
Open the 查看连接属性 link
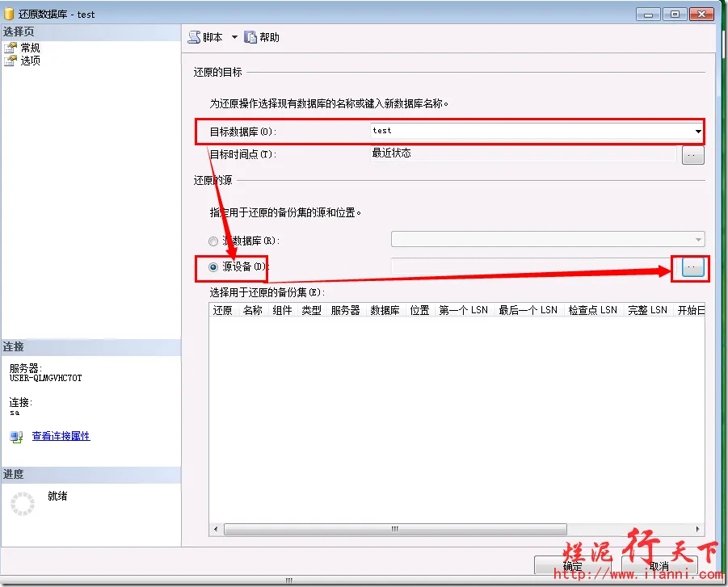61,436
